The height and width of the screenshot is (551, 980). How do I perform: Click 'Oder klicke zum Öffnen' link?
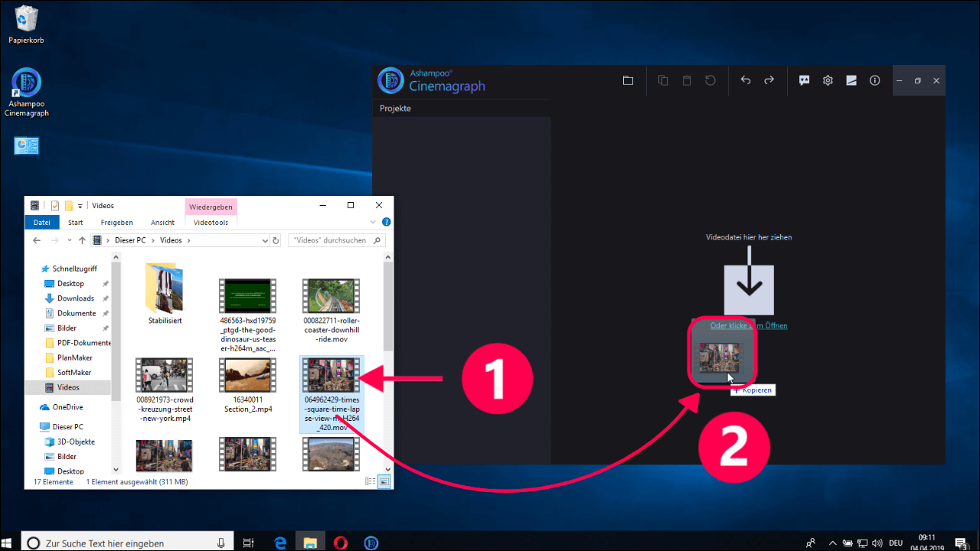pos(749,325)
